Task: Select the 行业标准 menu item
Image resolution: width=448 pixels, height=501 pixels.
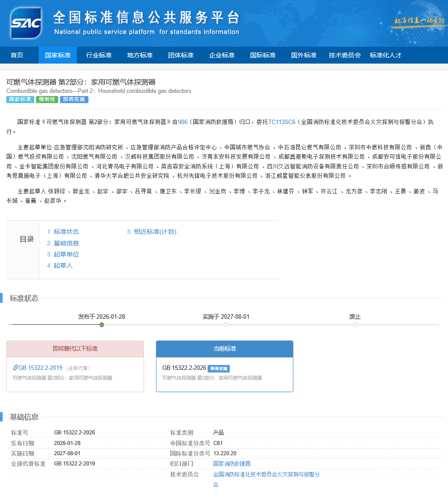Action: [99, 55]
